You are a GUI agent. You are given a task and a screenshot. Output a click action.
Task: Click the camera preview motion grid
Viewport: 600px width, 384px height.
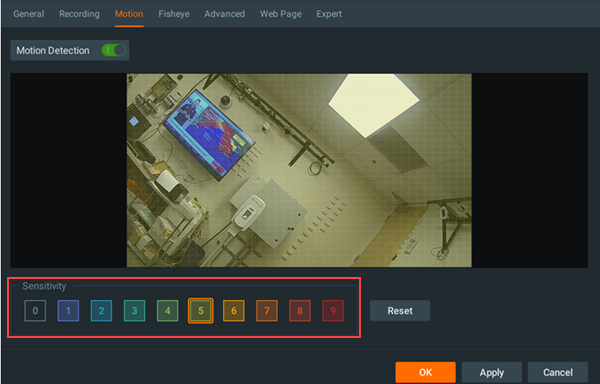pos(299,170)
